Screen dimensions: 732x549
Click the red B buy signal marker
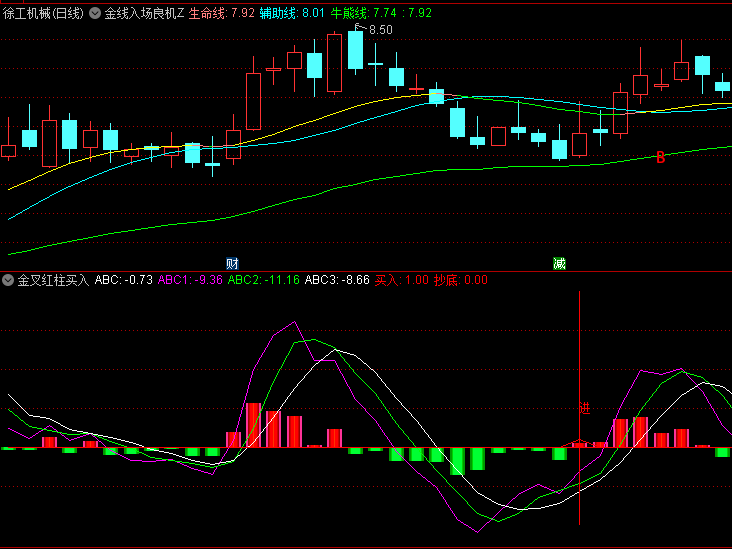[660, 158]
